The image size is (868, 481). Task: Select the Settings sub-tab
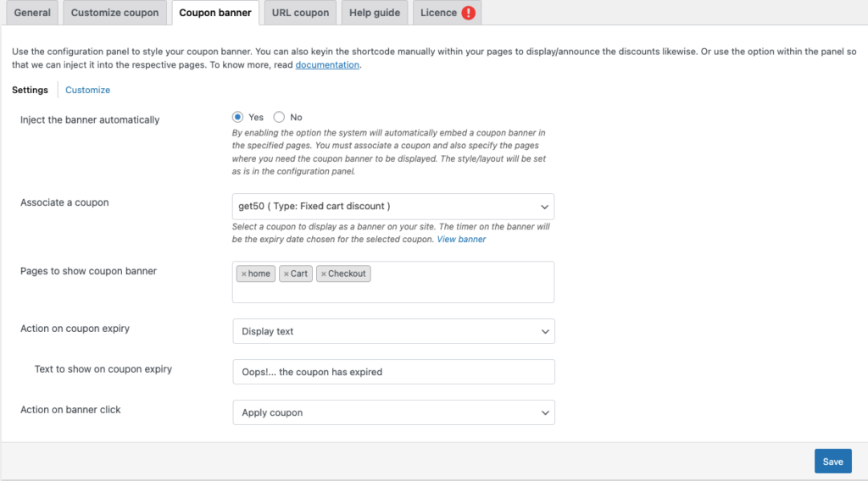tap(30, 90)
